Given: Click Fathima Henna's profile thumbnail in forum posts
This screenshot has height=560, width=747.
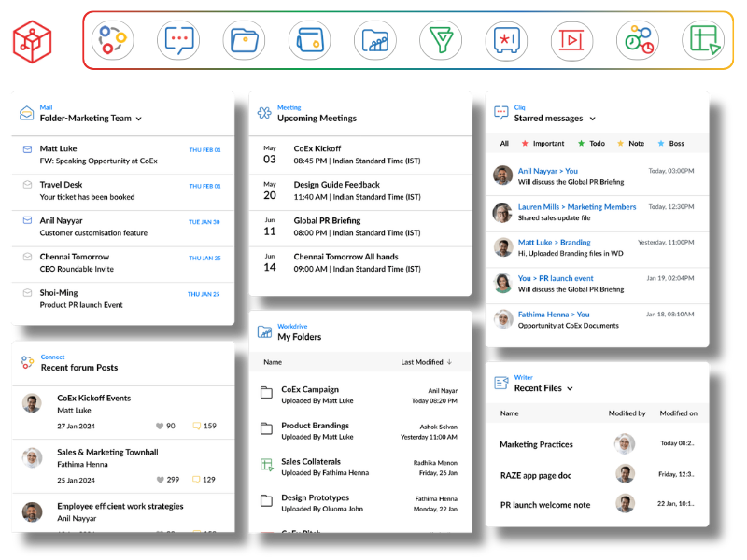Looking at the screenshot, I should pyautogui.click(x=33, y=458).
